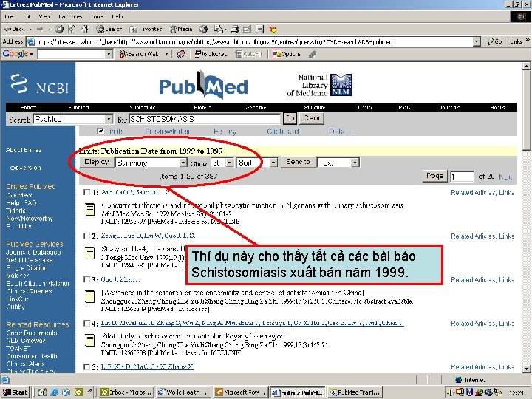Open abstract icon for result 4
Image resolution: width=532 pixels, height=399 pixels.
pyautogui.click(x=90, y=340)
